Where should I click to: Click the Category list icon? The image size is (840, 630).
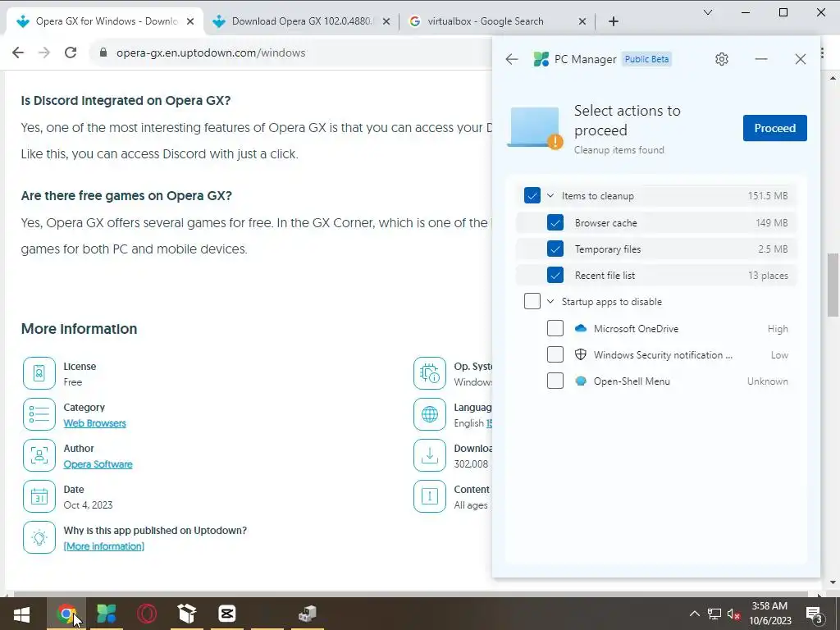(39, 414)
